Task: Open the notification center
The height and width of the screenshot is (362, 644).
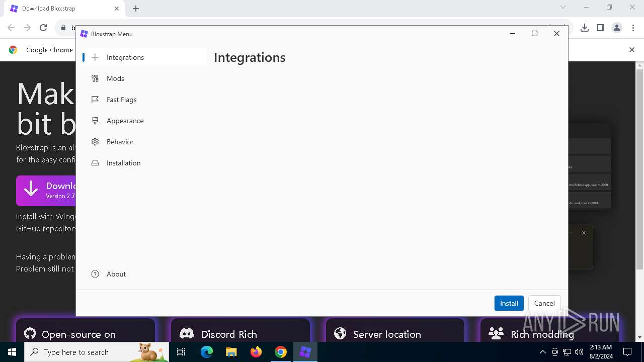Action: point(627,352)
